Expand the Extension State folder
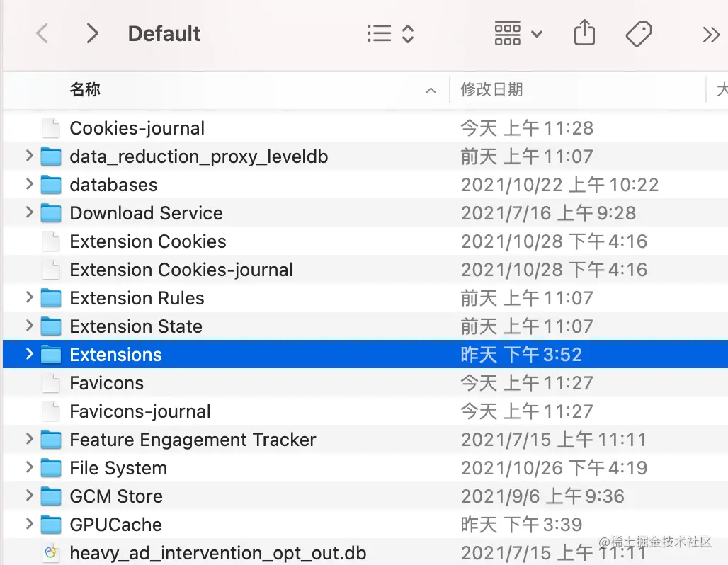This screenshot has width=728, height=565. coord(29,326)
